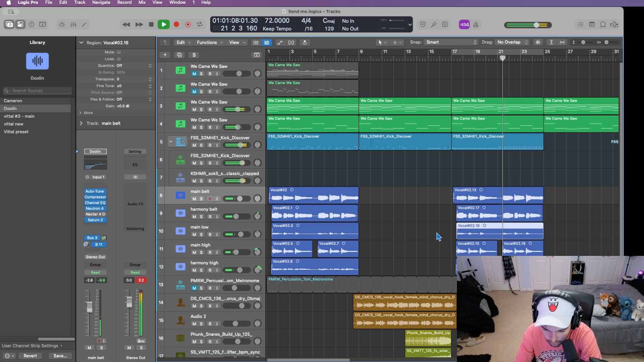The width and height of the screenshot is (644, 362).
Task: Click the Duplicate Track button
Action: point(179,55)
